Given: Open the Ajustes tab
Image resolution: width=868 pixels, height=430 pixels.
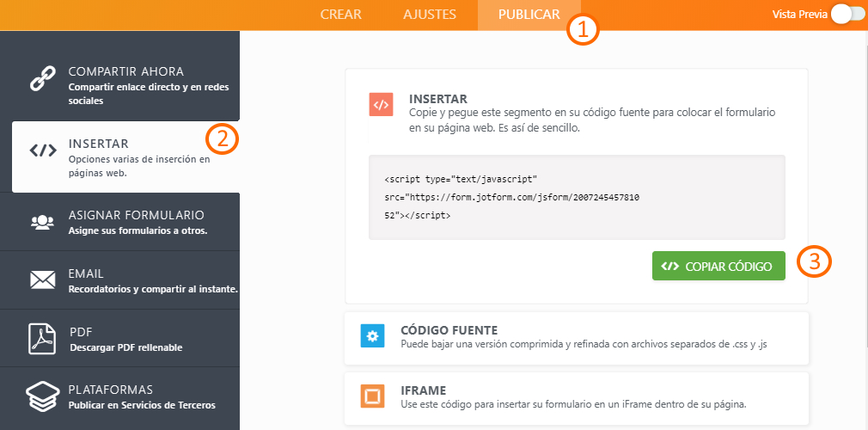Looking at the screenshot, I should [430, 15].
